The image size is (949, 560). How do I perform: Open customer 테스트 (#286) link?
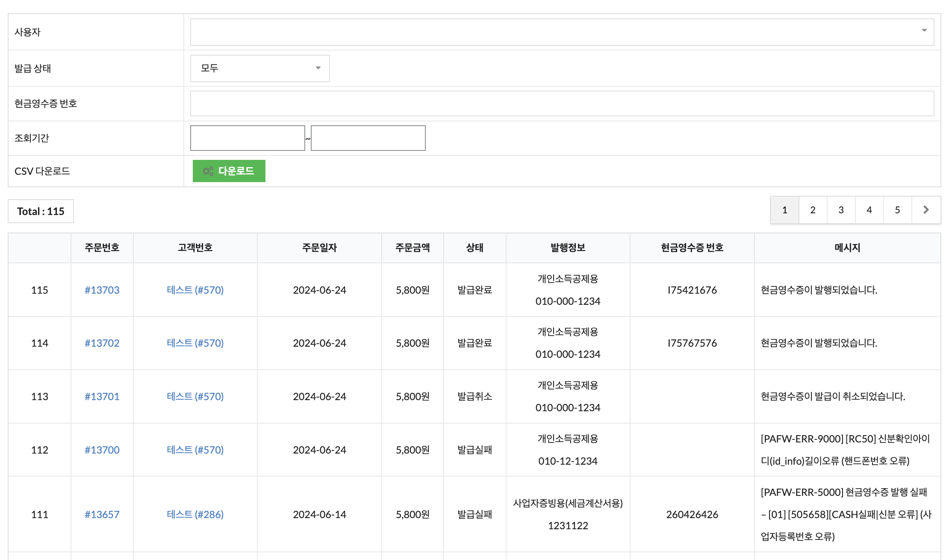point(195,514)
